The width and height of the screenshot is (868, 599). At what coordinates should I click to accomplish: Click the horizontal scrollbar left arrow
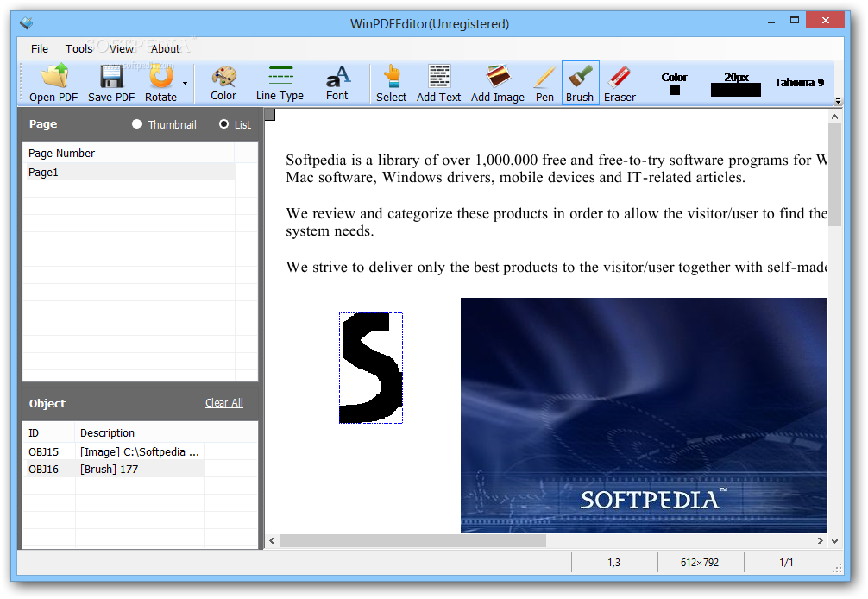tap(273, 541)
